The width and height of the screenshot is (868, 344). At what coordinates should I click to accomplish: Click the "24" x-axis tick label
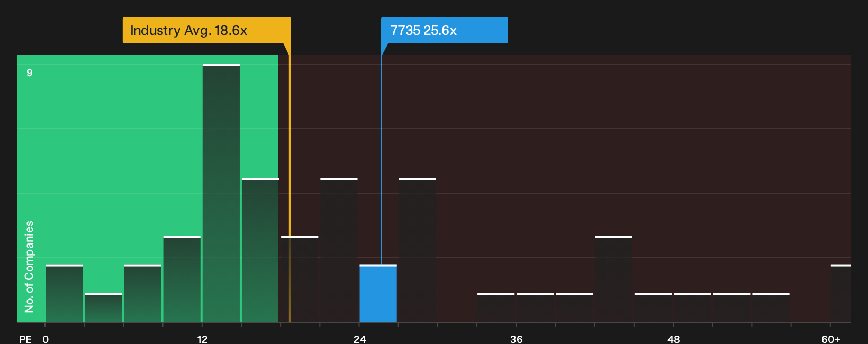pos(360,339)
